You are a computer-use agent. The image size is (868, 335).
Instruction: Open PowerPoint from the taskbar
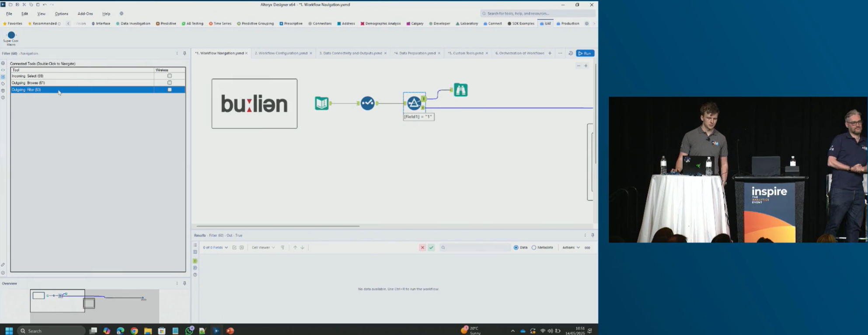pyautogui.click(x=230, y=331)
